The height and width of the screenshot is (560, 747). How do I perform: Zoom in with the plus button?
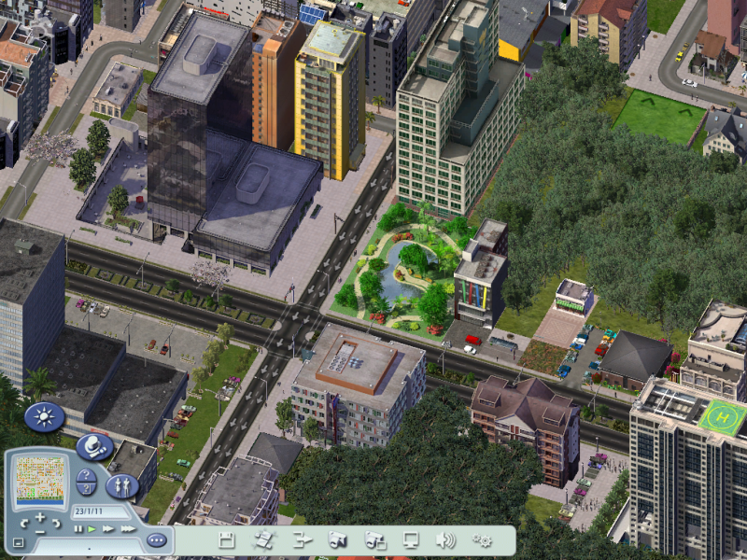click(x=40, y=517)
